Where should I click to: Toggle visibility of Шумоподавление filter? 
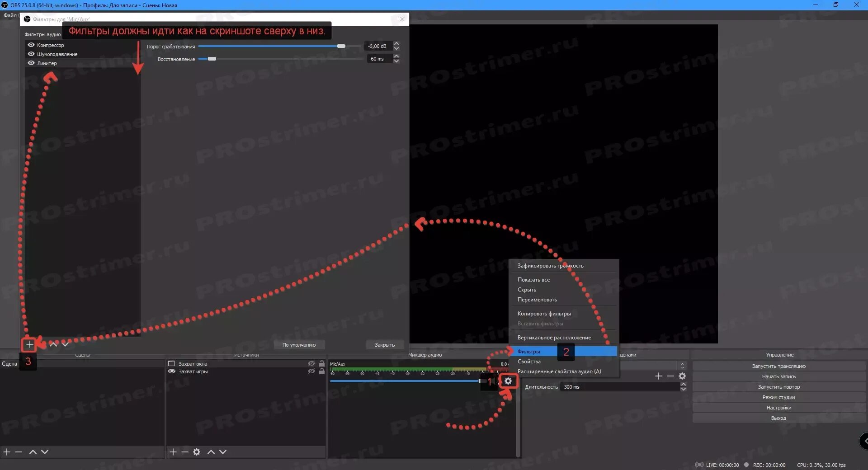(x=31, y=54)
